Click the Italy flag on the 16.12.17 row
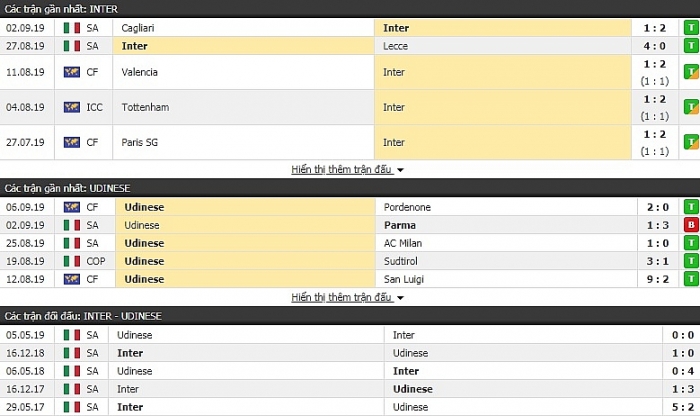The width and height of the screenshot is (700, 416). tap(71, 389)
